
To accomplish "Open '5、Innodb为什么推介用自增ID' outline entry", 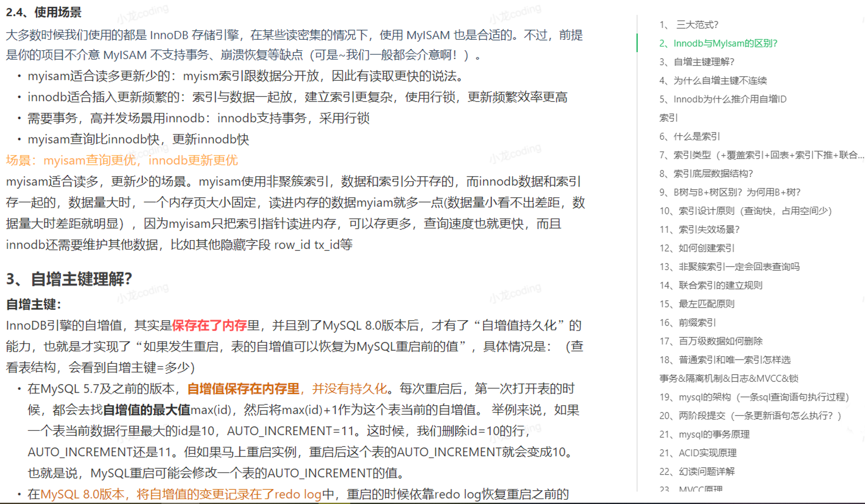I will (x=723, y=99).
